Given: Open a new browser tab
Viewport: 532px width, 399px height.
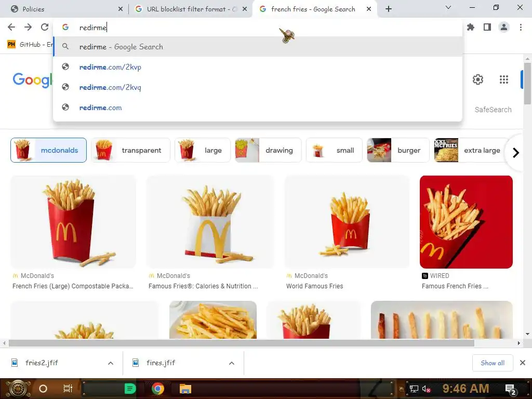Looking at the screenshot, I should 389,9.
